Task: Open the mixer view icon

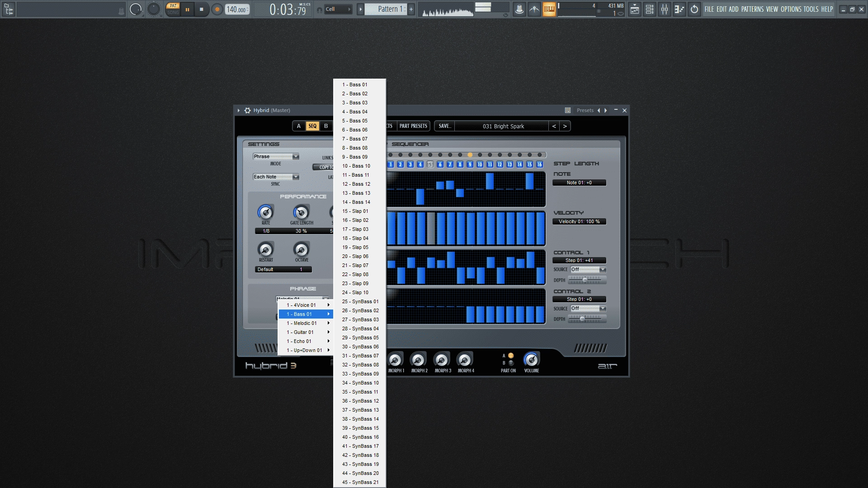Action: pos(665,9)
